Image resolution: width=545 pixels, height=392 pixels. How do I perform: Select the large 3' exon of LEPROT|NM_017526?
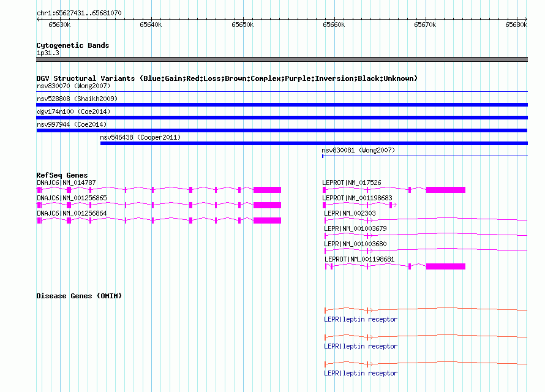446,190
